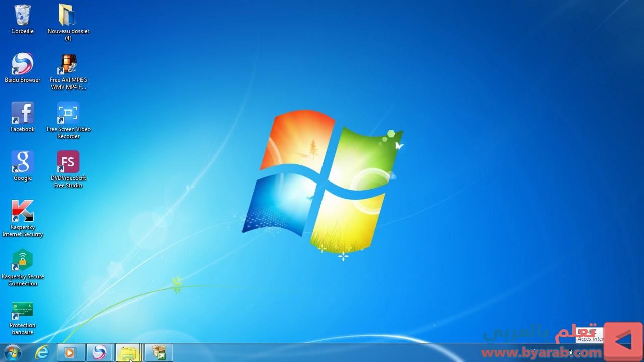The width and height of the screenshot is (644, 362).
Task: Select the Baidu Browser desktop shortcut
Action: [23, 68]
